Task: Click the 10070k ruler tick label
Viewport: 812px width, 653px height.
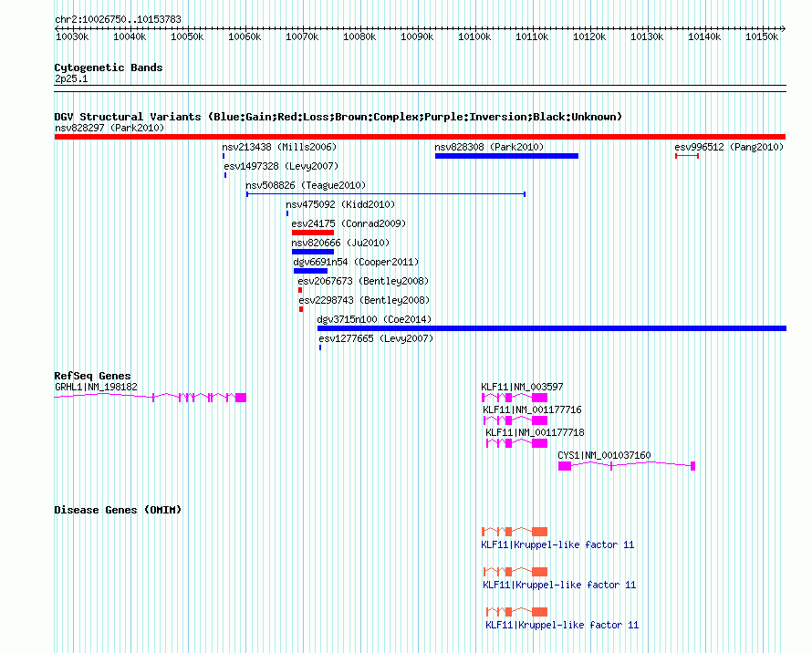Action: [302, 36]
